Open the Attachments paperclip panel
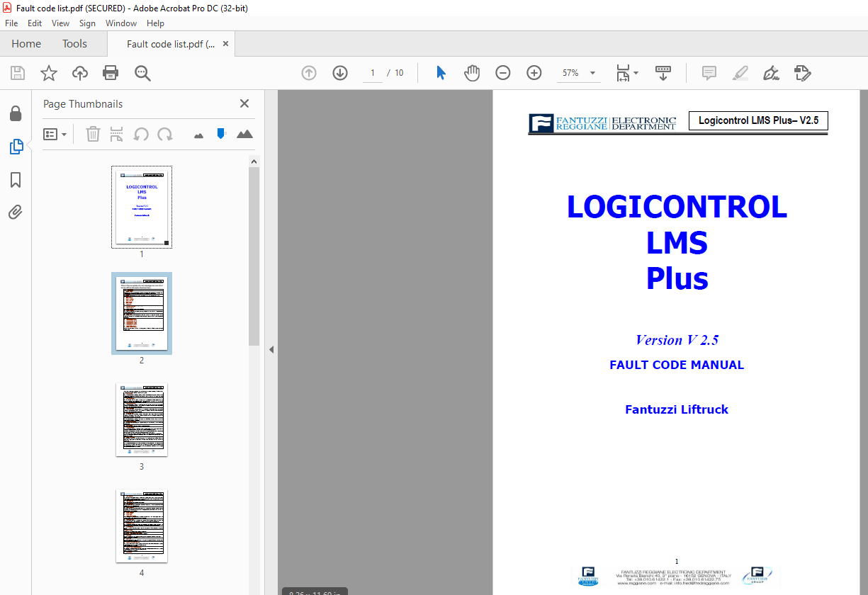Viewport: 868px width, 595px height. (16, 212)
